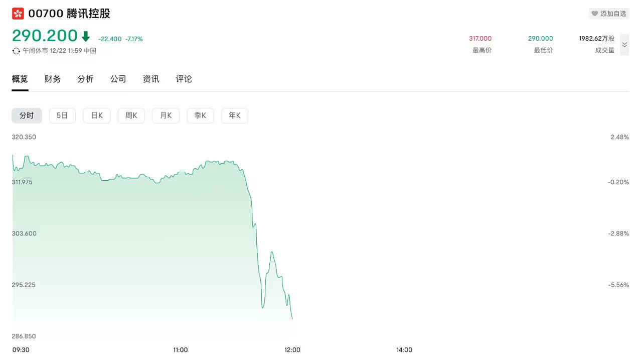Click the heart icon to add watchlist

coord(594,14)
